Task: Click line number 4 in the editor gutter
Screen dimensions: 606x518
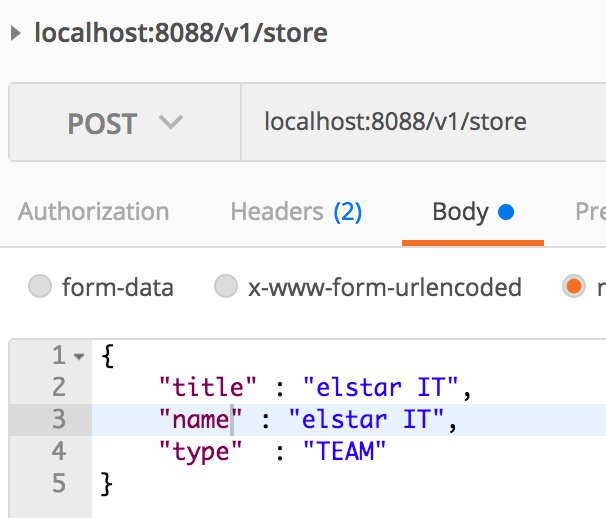Action: click(59, 451)
